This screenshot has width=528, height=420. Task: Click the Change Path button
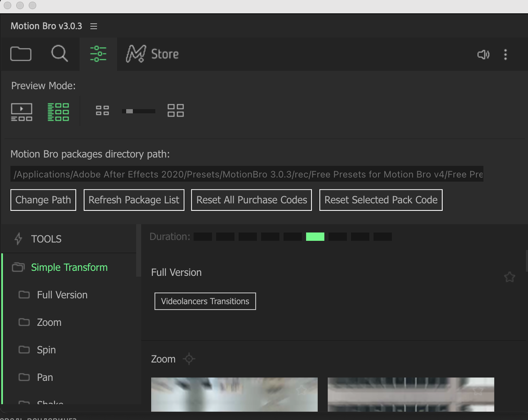point(43,200)
